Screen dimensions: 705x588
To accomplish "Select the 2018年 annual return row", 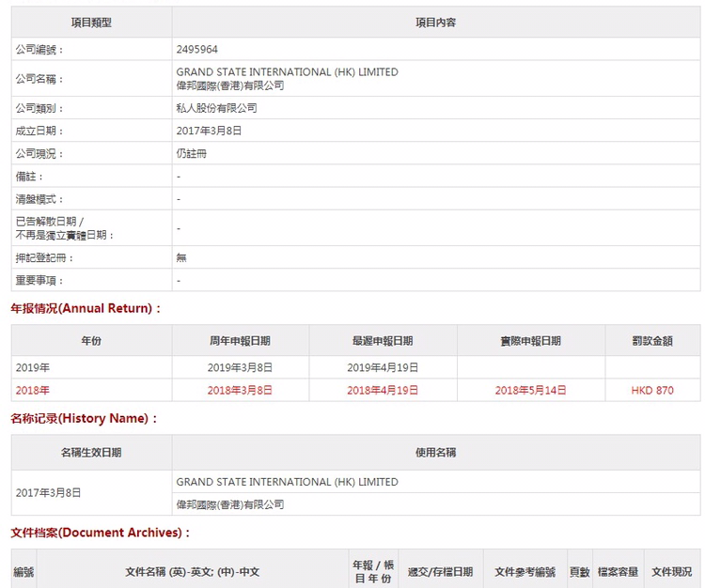I will coord(355,390).
